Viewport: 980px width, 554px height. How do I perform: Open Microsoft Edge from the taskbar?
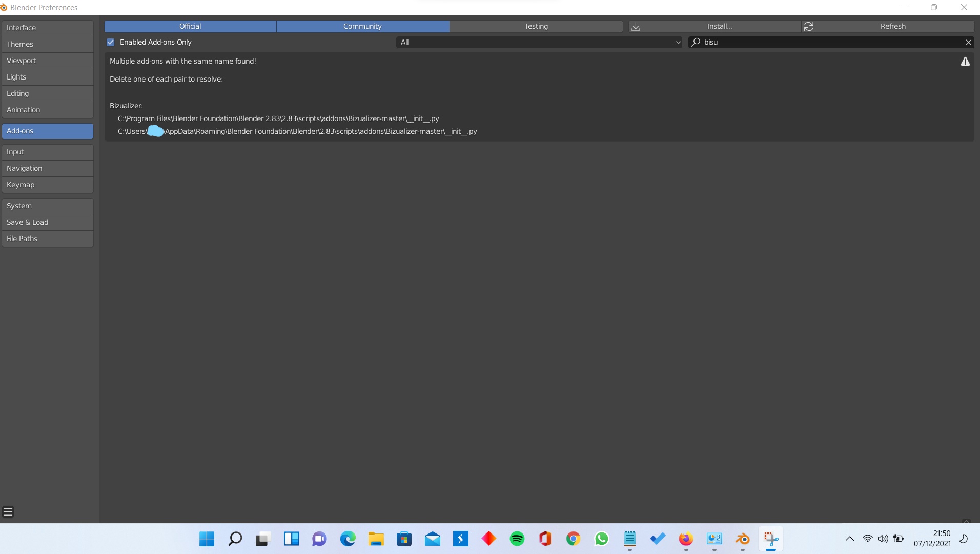[x=348, y=539]
